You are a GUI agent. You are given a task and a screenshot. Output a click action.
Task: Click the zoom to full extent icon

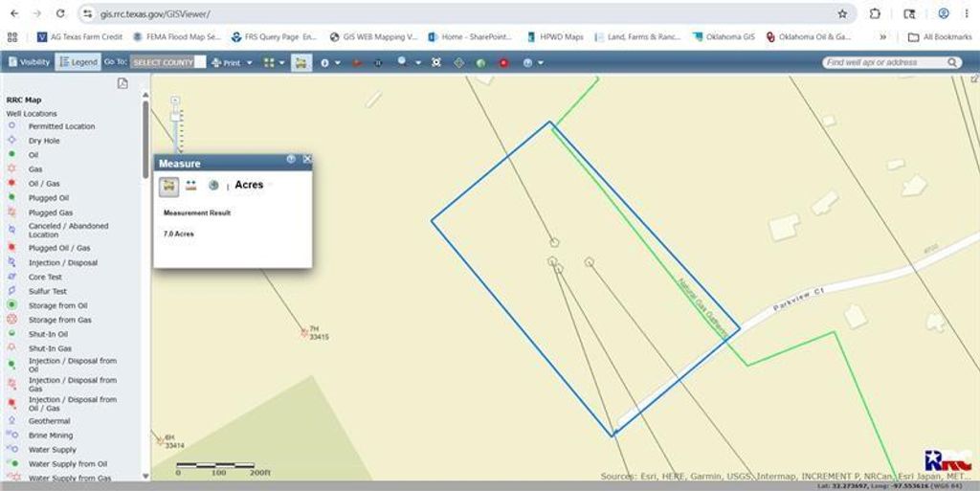tap(436, 62)
